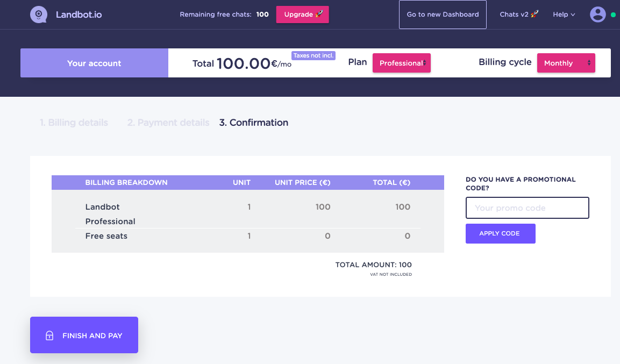Focus the promo code input field
620x364 pixels.
[527, 208]
